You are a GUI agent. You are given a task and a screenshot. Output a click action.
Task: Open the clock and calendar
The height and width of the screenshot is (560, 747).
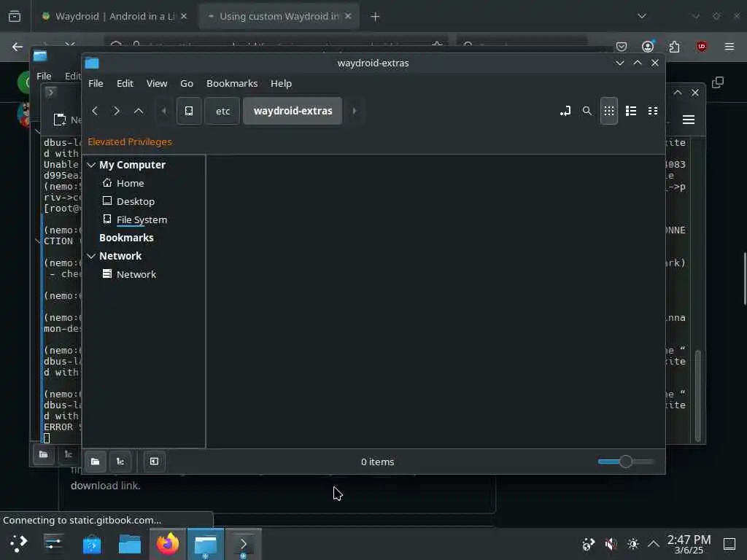pos(689,544)
